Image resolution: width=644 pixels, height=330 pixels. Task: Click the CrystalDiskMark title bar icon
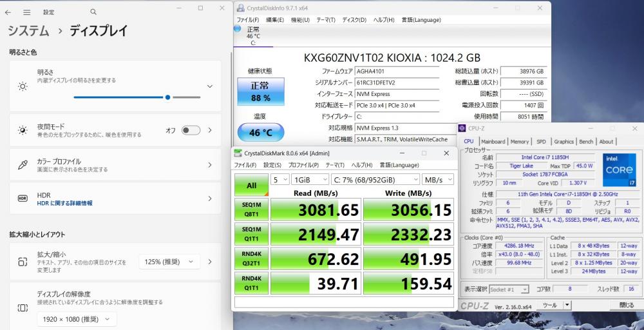(238, 153)
